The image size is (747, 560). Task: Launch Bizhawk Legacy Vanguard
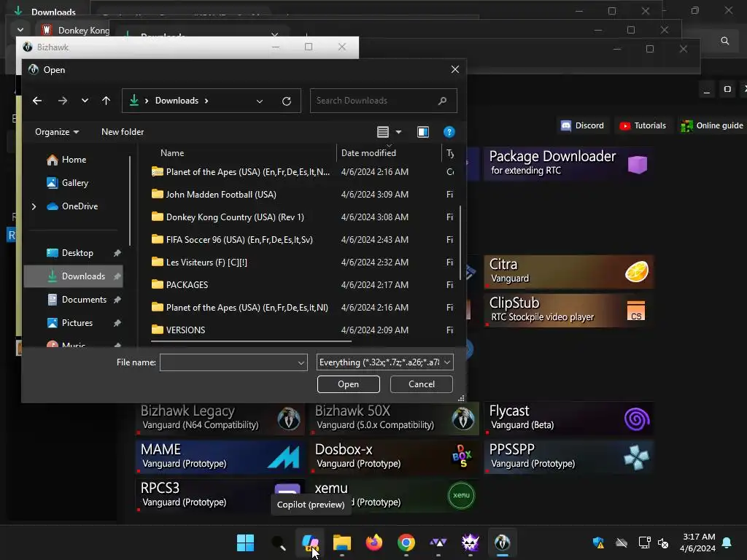220,419
